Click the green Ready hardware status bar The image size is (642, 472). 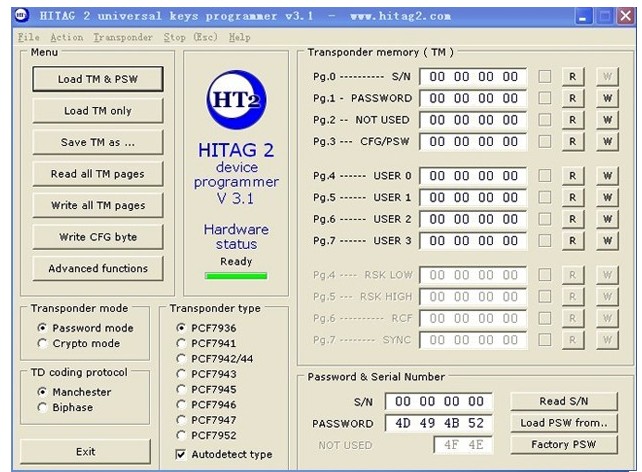[x=236, y=275]
